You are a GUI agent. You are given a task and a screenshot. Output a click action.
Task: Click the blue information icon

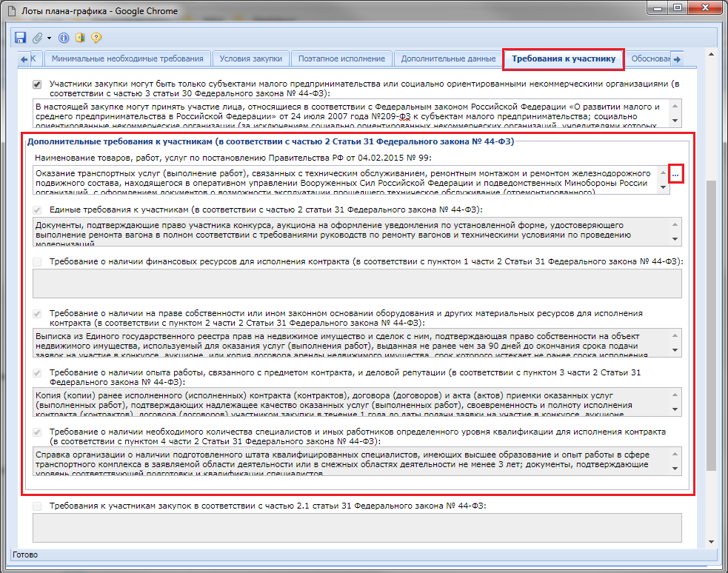click(x=64, y=38)
